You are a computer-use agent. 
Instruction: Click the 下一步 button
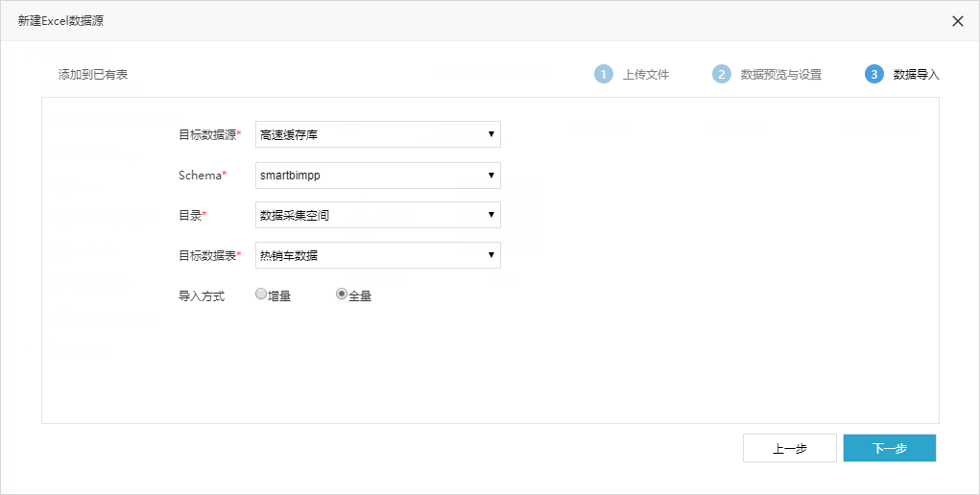click(890, 448)
